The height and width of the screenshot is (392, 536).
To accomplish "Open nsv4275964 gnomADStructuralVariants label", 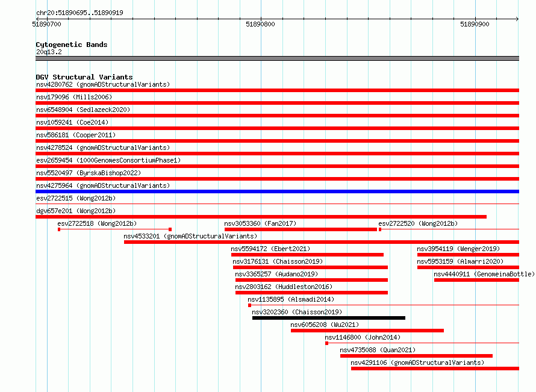I will tap(103, 185).
